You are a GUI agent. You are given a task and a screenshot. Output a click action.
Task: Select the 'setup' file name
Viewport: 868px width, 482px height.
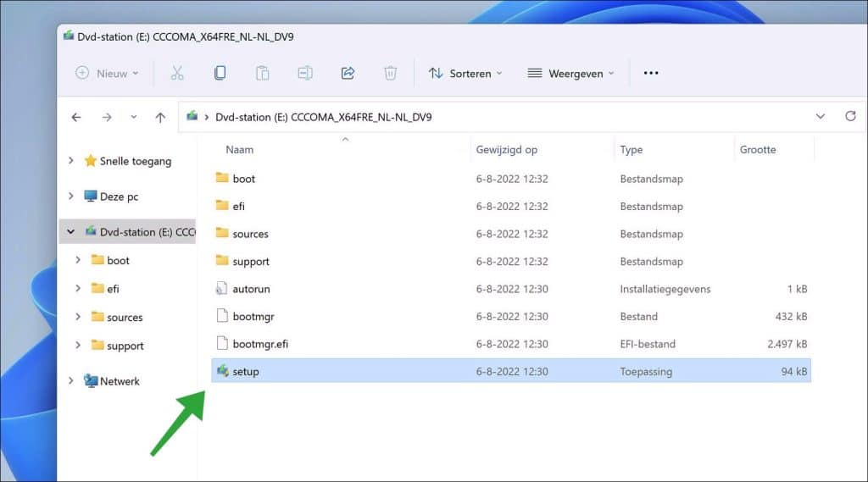point(246,372)
